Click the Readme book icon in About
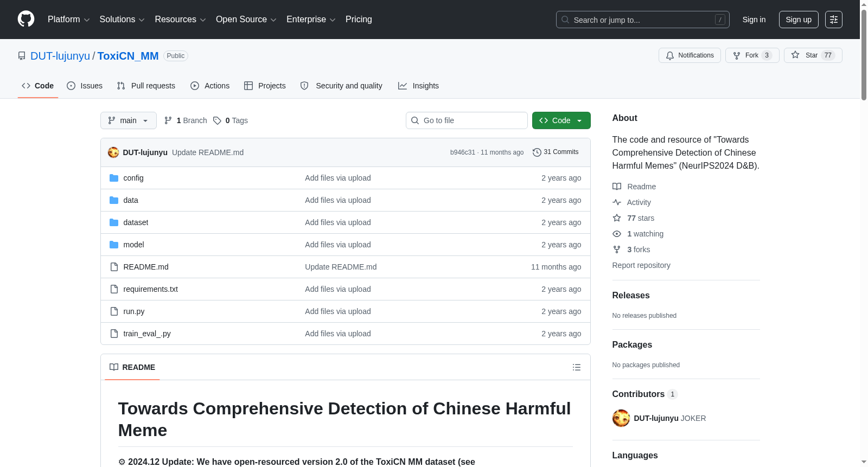 tap(617, 187)
